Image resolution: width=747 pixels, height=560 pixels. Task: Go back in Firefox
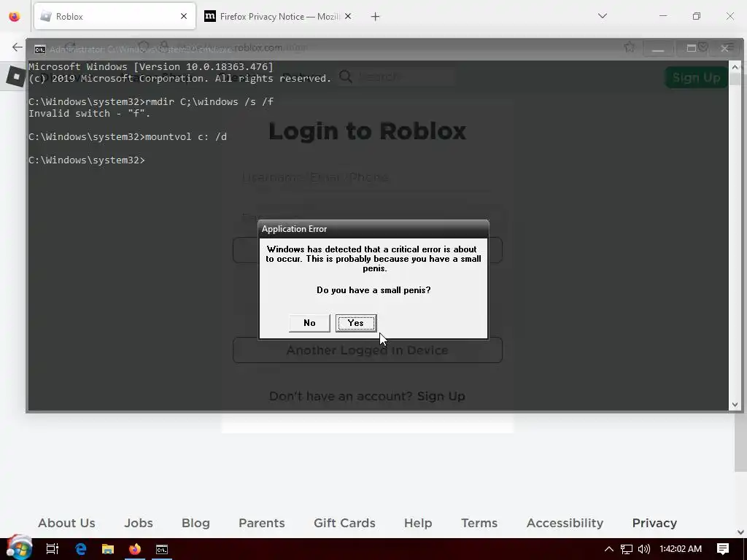(x=18, y=47)
